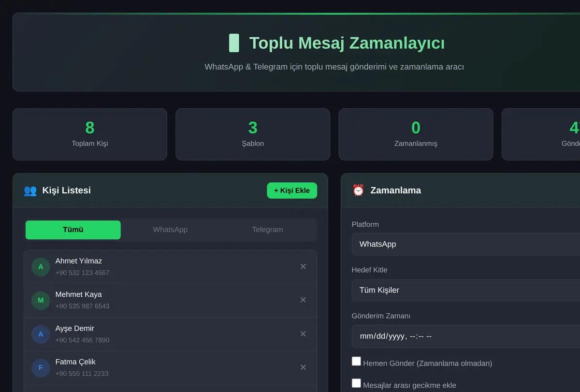Open Hedef Kitle dropdown showing Tüm Kişiler
This screenshot has width=580, height=392.
tap(466, 290)
